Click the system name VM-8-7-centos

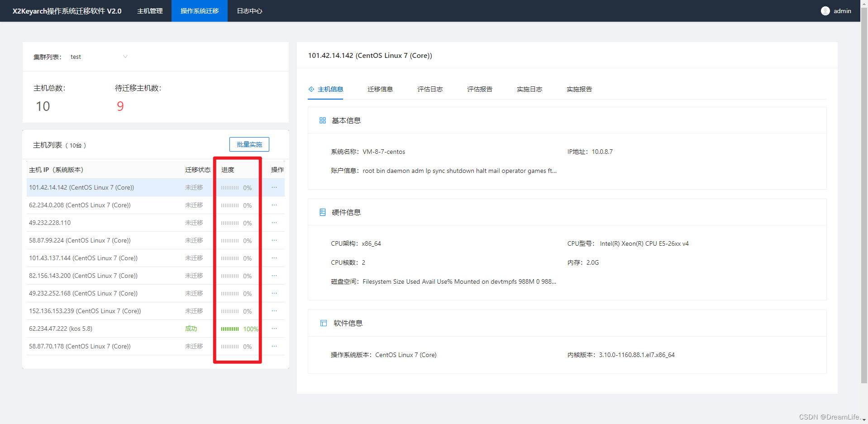tap(384, 152)
